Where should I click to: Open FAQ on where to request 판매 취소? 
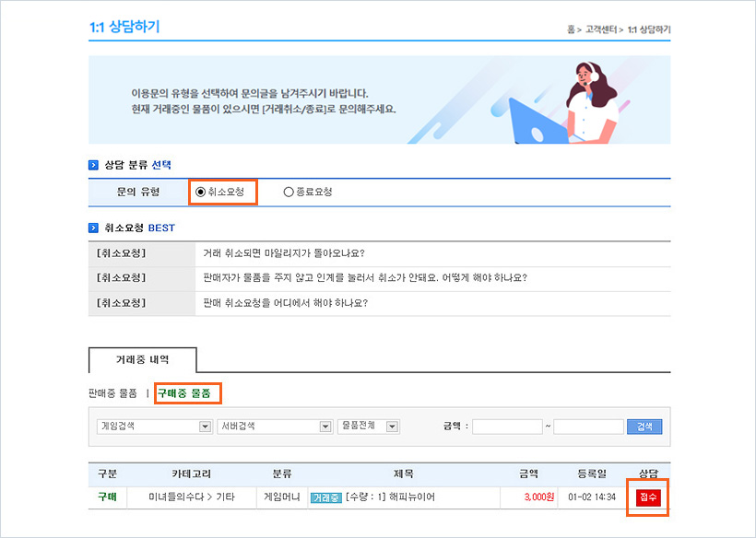click(285, 302)
